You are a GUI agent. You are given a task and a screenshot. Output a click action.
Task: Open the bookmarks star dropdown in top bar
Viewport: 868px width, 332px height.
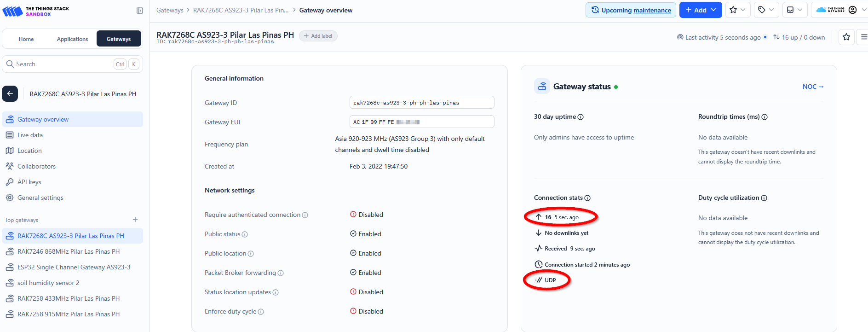tap(737, 10)
